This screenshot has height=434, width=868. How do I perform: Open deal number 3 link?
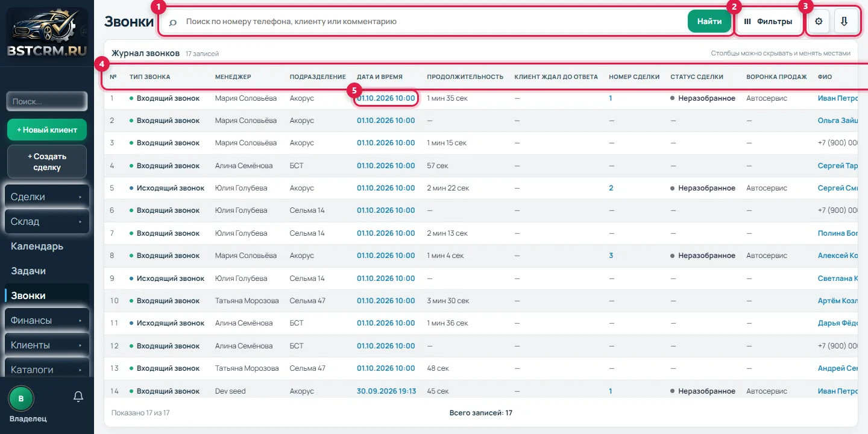pyautogui.click(x=611, y=256)
